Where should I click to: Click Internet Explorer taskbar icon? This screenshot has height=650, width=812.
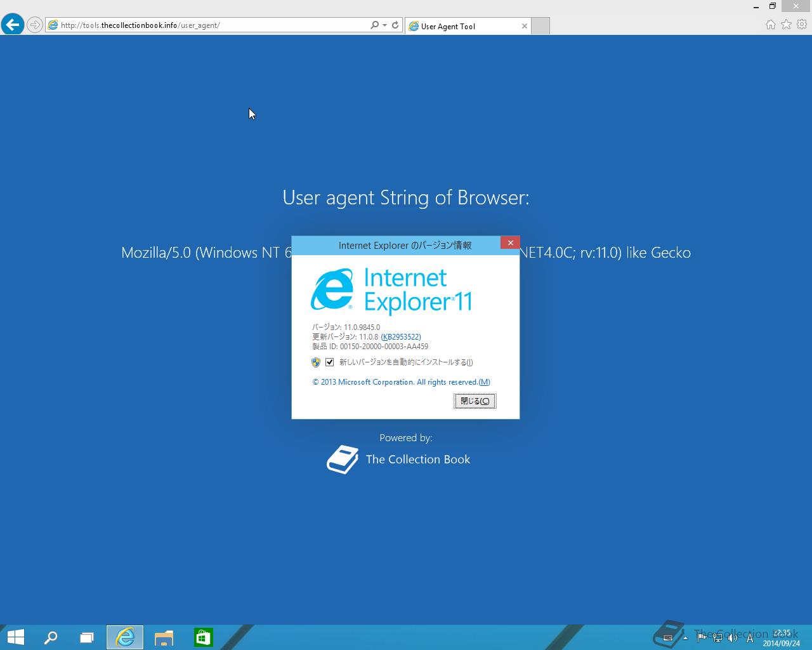tap(125, 637)
